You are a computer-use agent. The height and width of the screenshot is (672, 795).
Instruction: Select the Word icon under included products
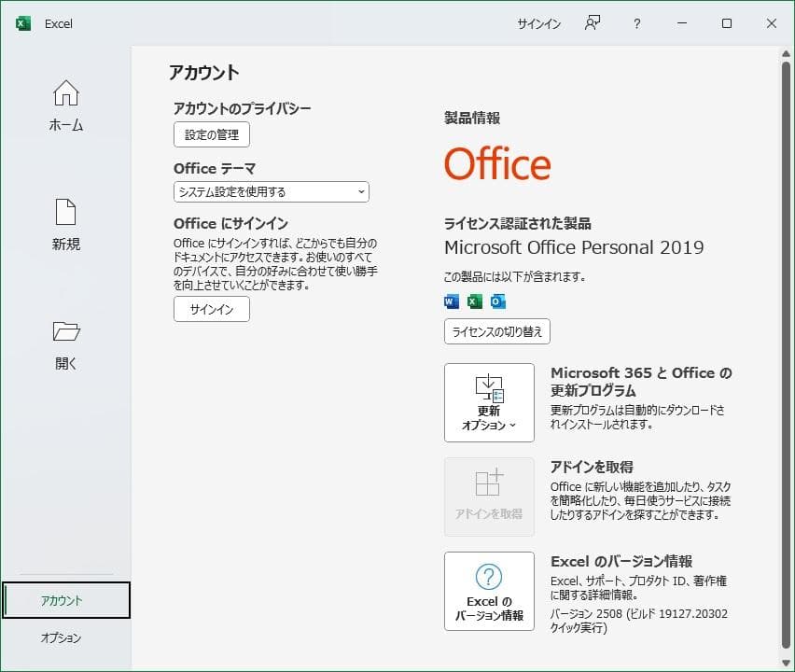pos(451,301)
